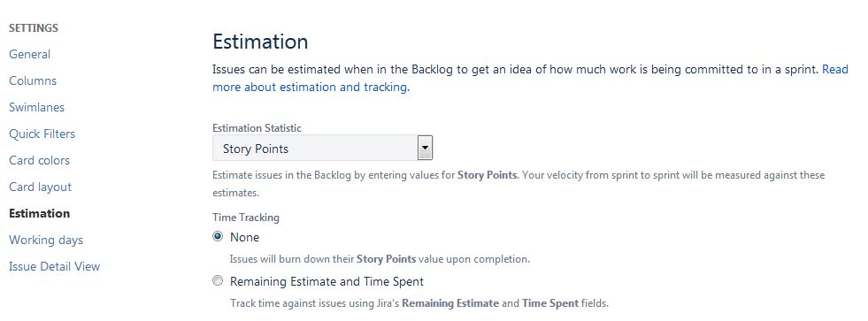Screen dimensions: 868x321
Task: Follow 'Read more about estimation and tracking' link
Action: (311, 88)
